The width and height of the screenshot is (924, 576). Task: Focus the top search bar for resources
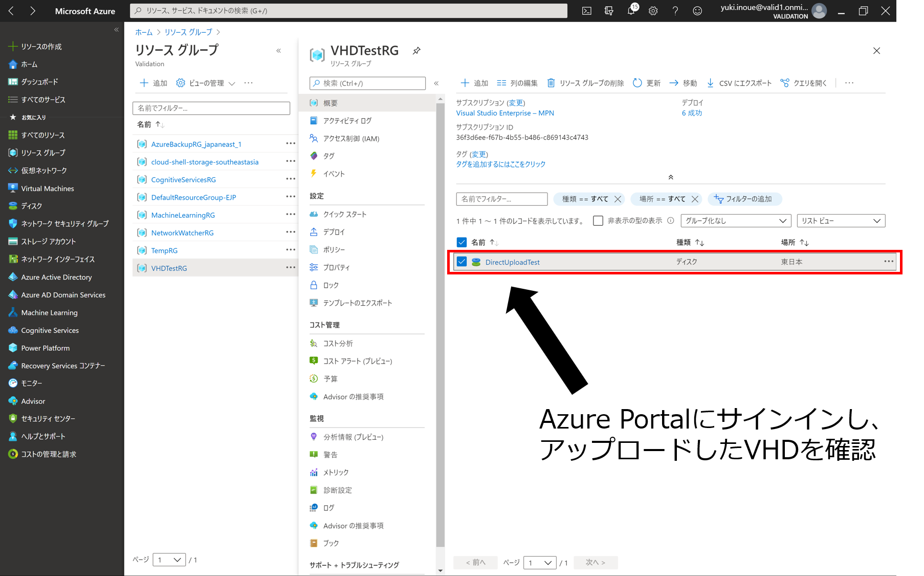tap(348, 11)
